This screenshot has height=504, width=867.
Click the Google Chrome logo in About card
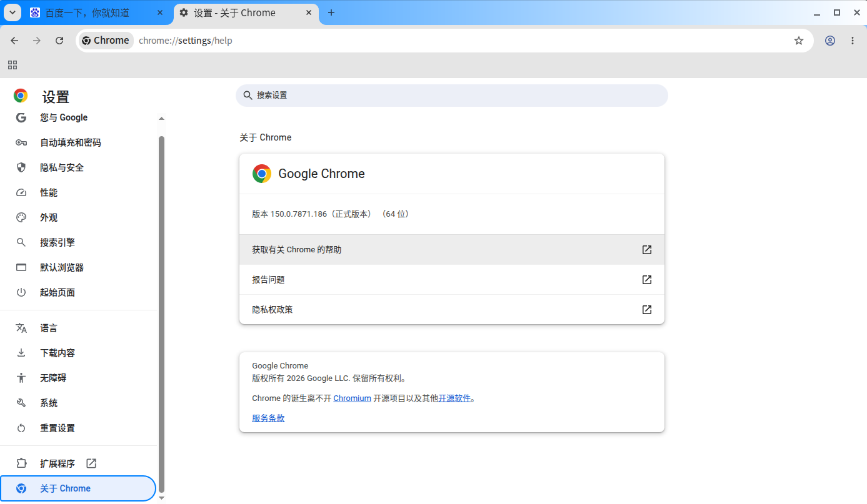click(x=262, y=174)
